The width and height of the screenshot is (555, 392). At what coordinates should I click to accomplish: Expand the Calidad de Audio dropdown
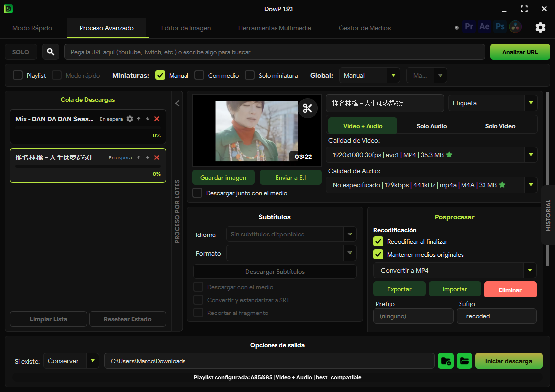click(x=432, y=185)
